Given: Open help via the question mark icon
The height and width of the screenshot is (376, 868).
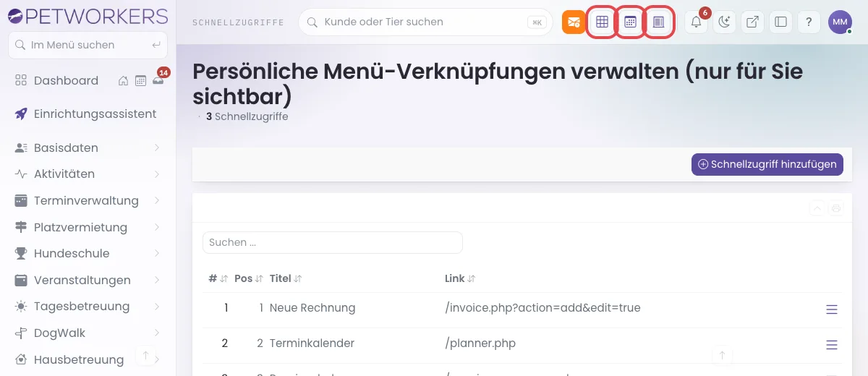Looking at the screenshot, I should point(809,22).
